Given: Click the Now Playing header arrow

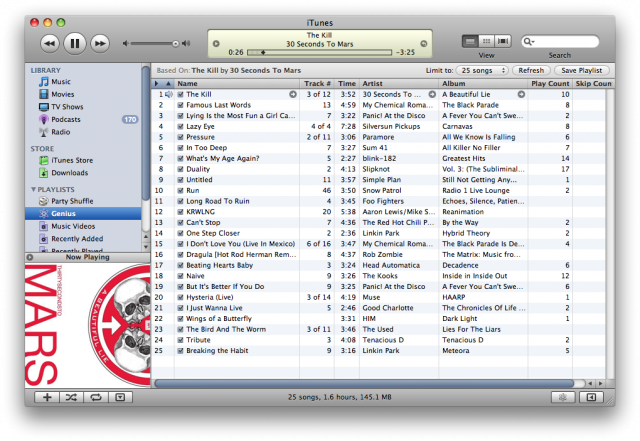Looking at the screenshot, I should [30, 257].
